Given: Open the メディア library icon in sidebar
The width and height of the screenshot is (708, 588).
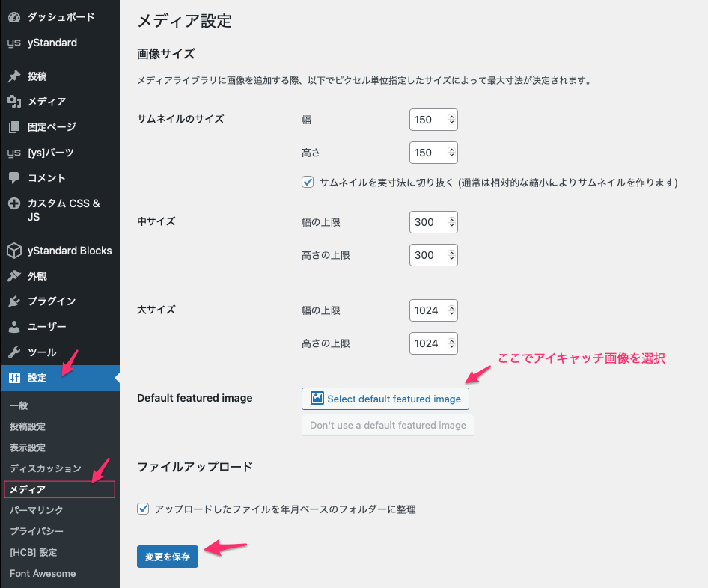Looking at the screenshot, I should (x=13, y=102).
